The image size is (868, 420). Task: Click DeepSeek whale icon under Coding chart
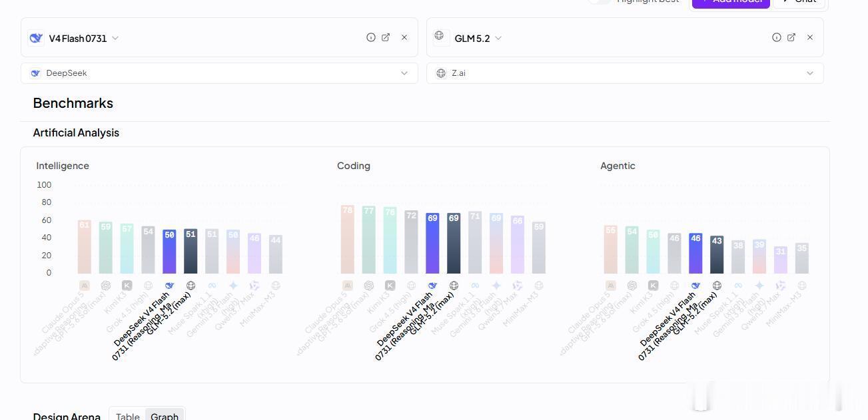coord(432,286)
